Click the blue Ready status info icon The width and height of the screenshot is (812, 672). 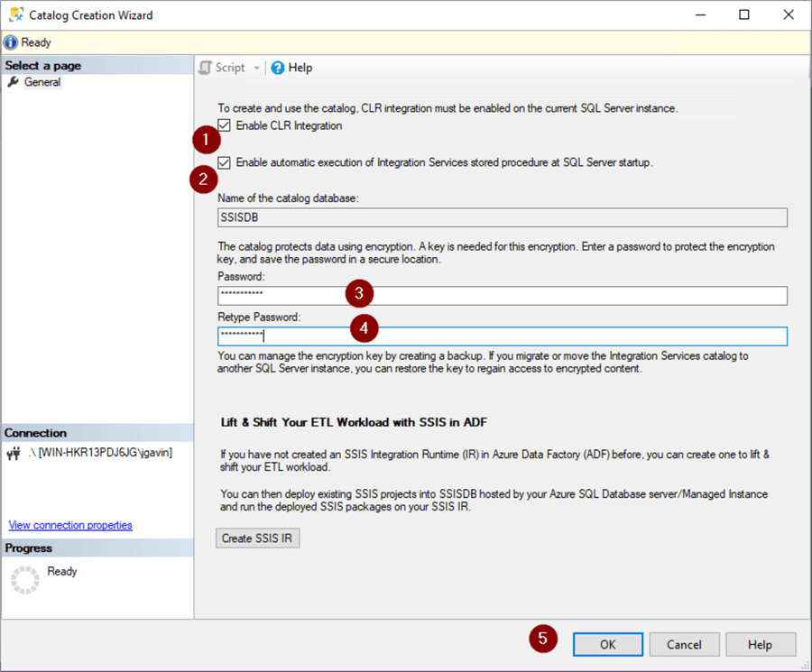[x=8, y=41]
